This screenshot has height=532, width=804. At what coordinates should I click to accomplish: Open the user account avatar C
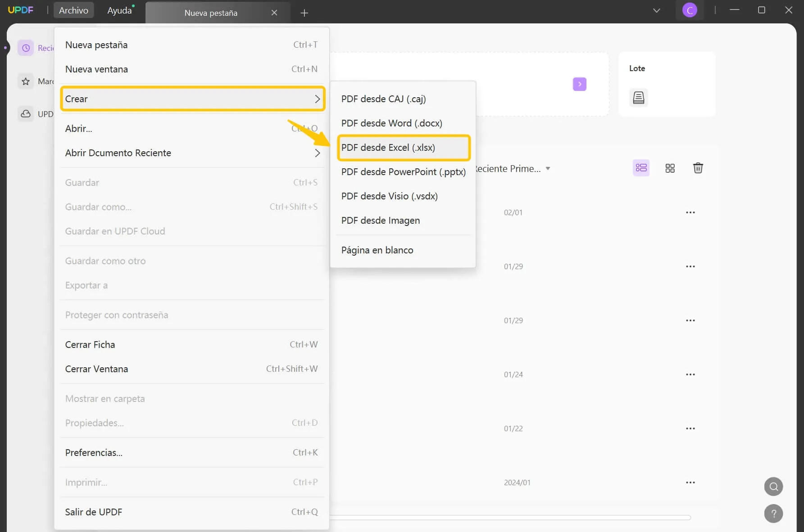tap(690, 10)
